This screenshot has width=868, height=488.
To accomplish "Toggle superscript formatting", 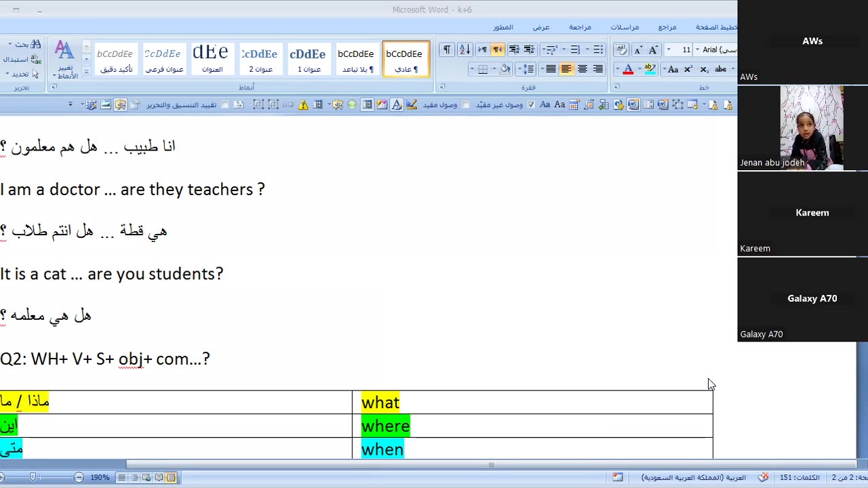I will pos(688,69).
